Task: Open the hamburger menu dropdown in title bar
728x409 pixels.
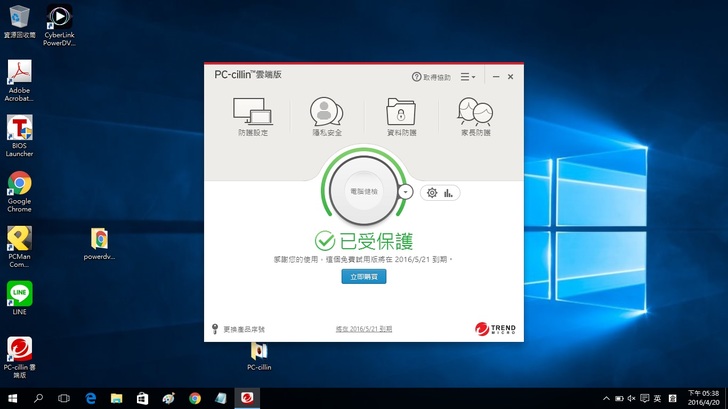Action: 467,76
